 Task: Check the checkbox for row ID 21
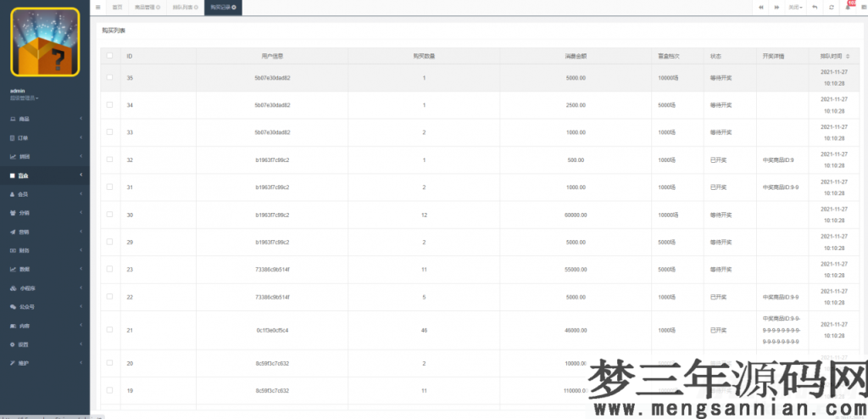[x=109, y=330]
